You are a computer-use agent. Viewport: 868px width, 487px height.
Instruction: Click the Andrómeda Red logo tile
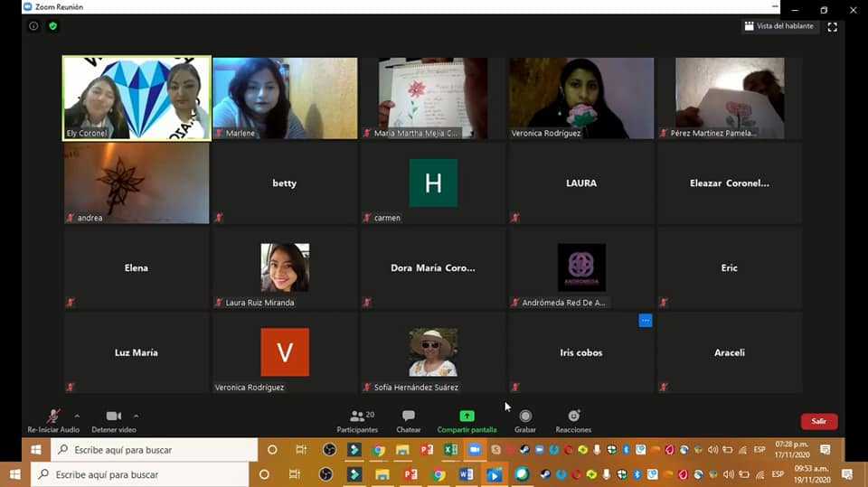[581, 267]
